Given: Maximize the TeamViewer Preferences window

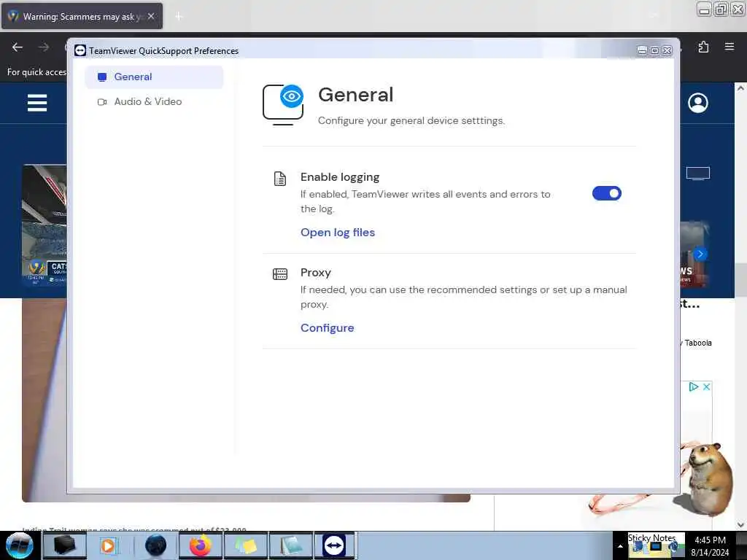Looking at the screenshot, I should (654, 50).
